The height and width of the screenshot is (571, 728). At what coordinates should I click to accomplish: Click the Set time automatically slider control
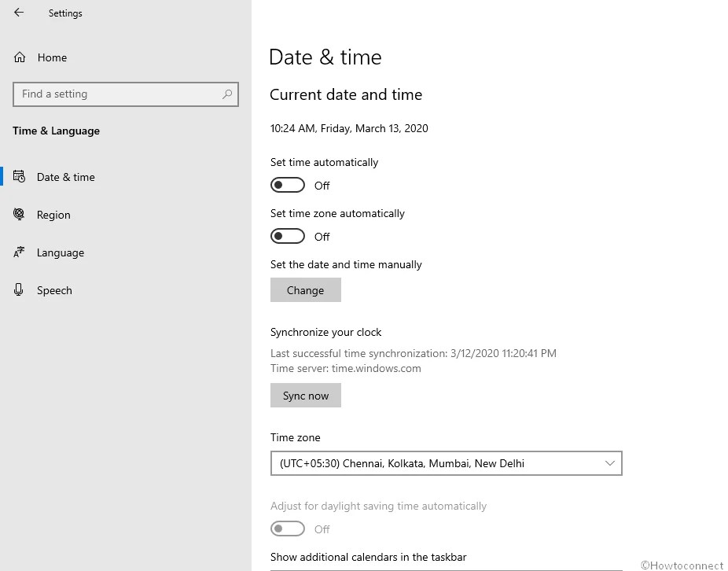point(287,185)
